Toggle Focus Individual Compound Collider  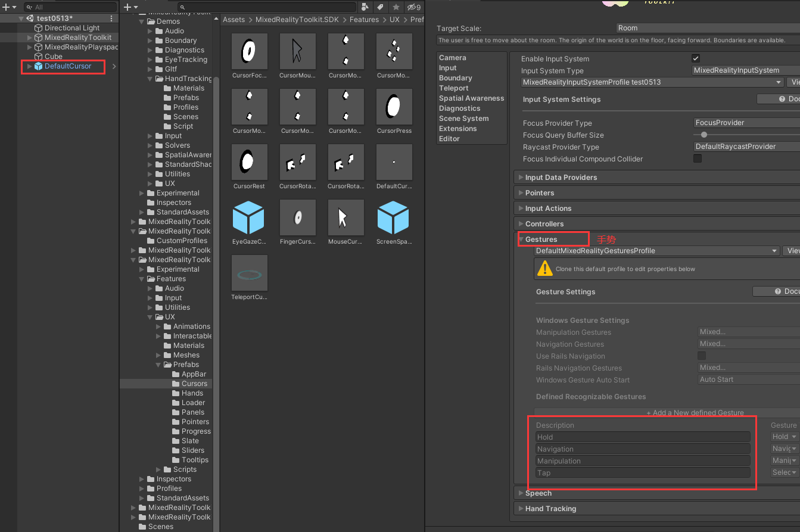[x=698, y=158]
